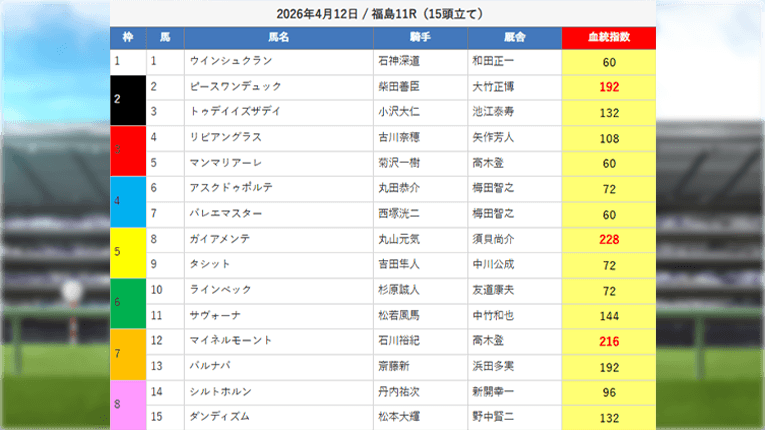Click stable 新開幸一

(493, 391)
